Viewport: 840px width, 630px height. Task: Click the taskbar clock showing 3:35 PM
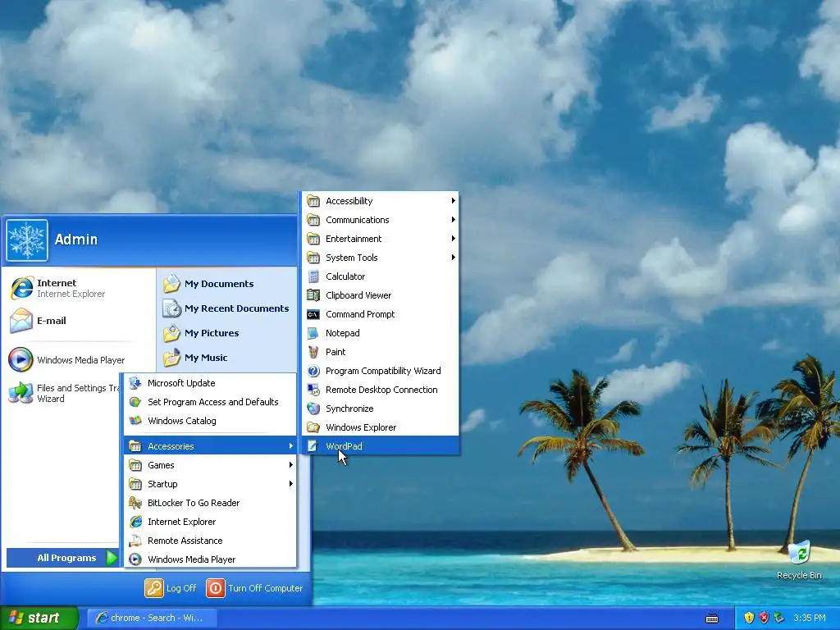point(810,619)
